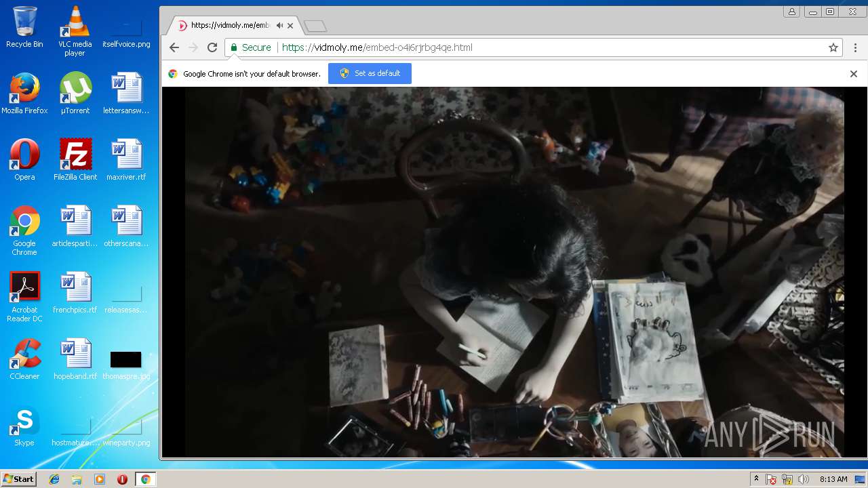
Task: Select the Acrobat Reader DC shortcut
Action: 24,298
